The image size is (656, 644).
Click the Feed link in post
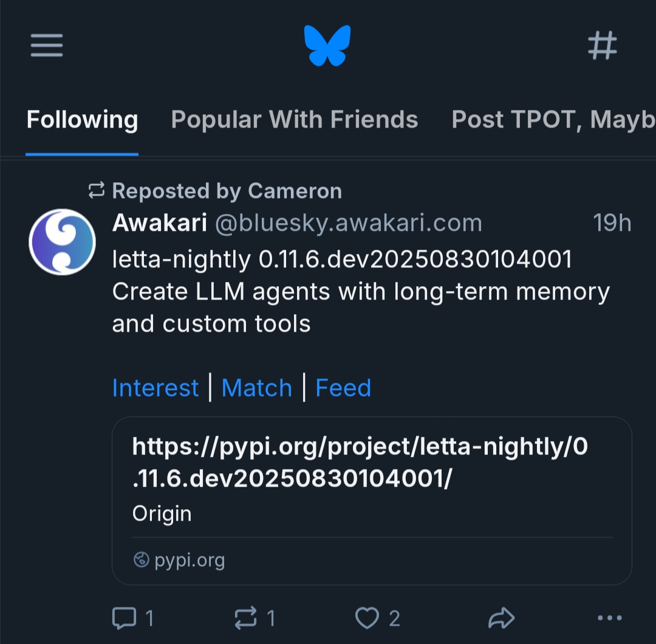(343, 388)
